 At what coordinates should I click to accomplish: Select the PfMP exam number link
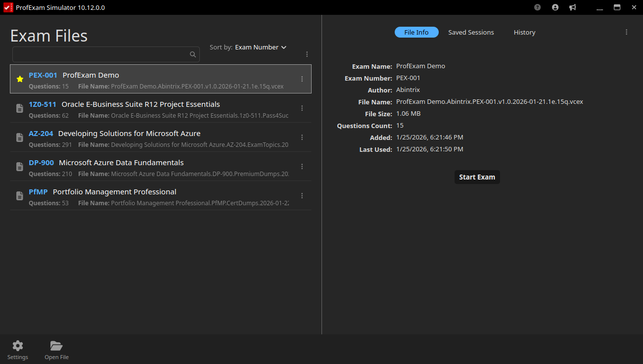[38, 192]
